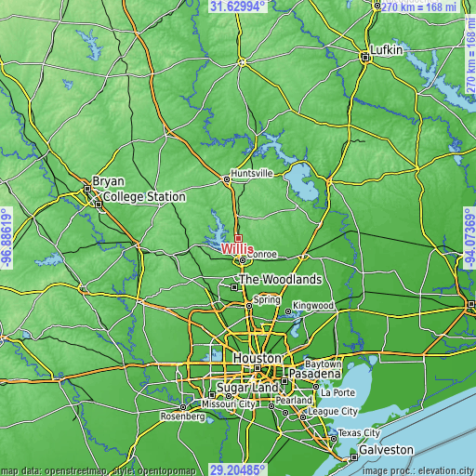Click the Bryan city marker

pyautogui.click(x=87, y=189)
